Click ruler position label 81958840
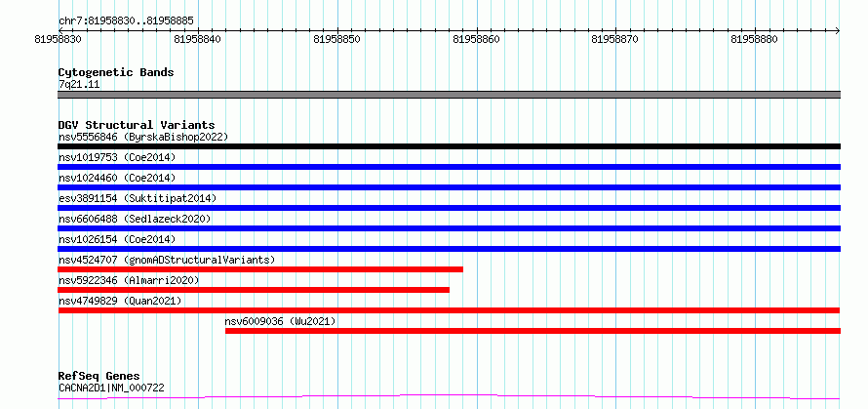The image size is (868, 409). pyautogui.click(x=197, y=39)
